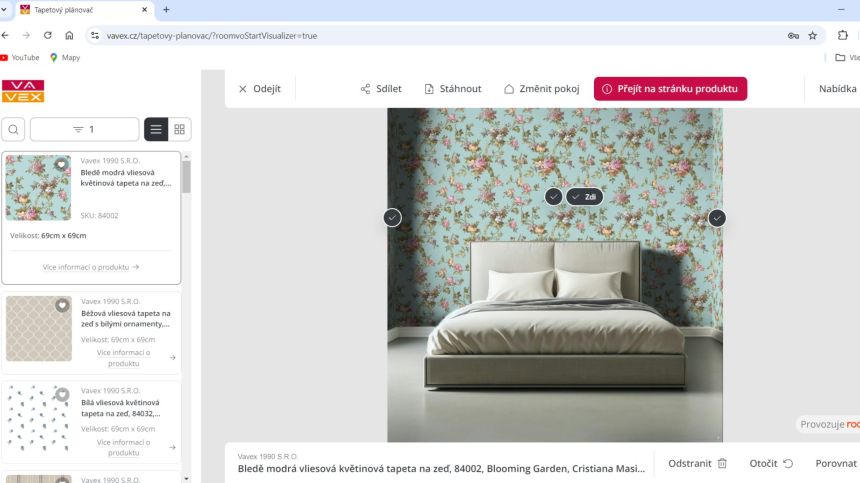Favorite the blue floral wallpaper heart icon
The height and width of the screenshot is (483, 860).
pos(61,164)
